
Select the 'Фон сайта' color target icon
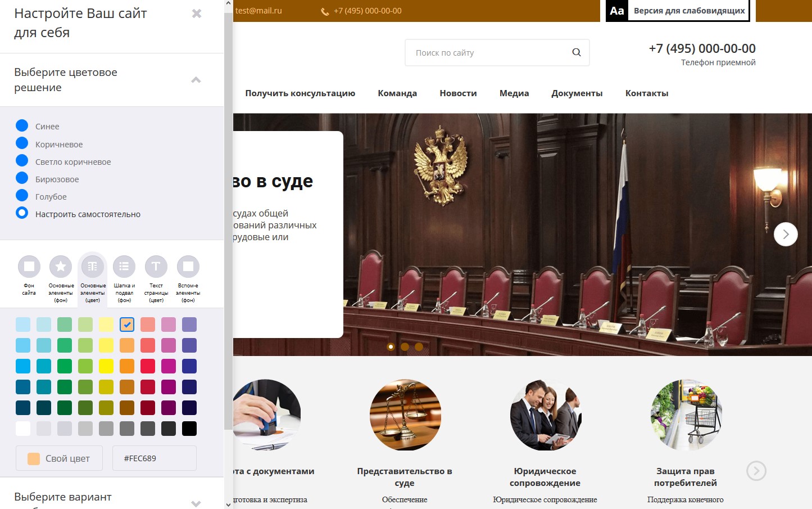point(29,267)
